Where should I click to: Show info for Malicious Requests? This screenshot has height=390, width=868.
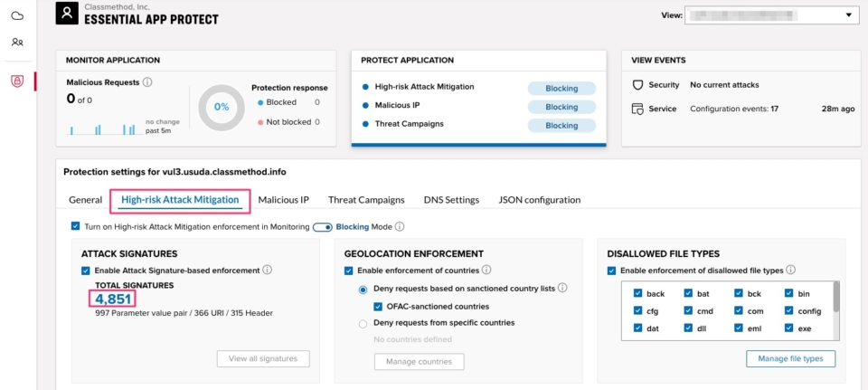[x=147, y=82]
